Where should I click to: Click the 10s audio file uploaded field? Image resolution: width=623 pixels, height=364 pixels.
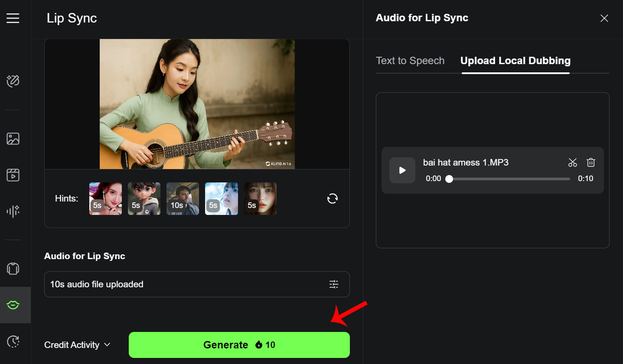(x=182, y=284)
